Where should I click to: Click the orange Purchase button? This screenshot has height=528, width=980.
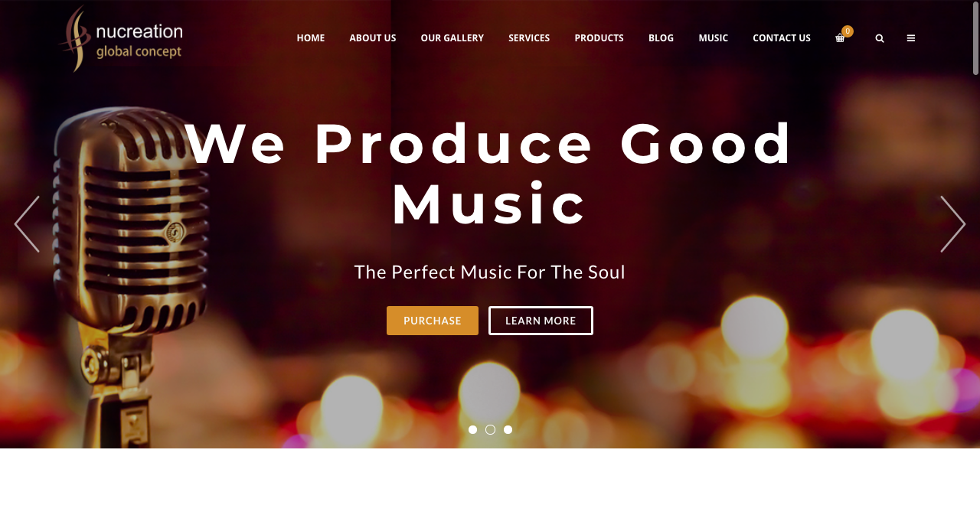click(x=433, y=321)
